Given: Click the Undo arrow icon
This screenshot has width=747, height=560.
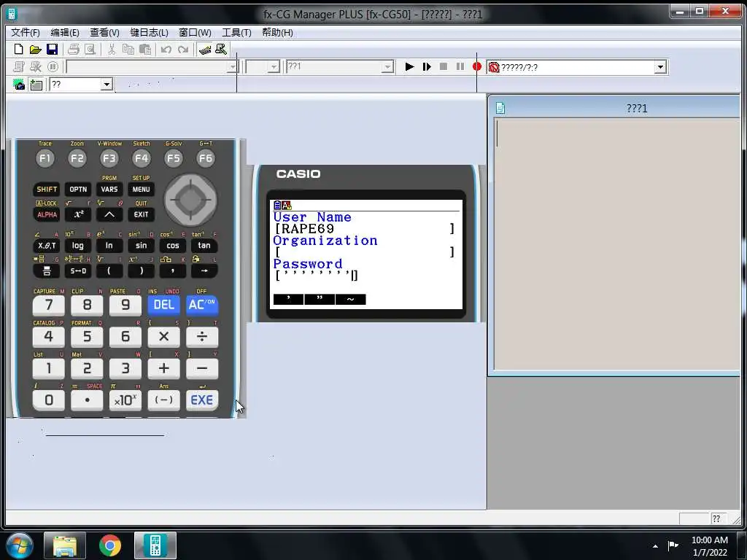Looking at the screenshot, I should 166,49.
